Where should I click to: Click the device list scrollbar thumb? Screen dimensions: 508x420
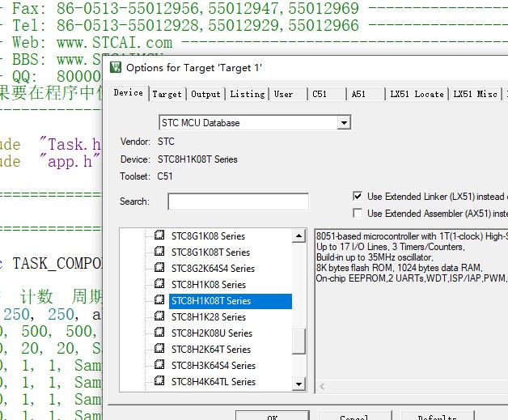pyautogui.click(x=298, y=342)
